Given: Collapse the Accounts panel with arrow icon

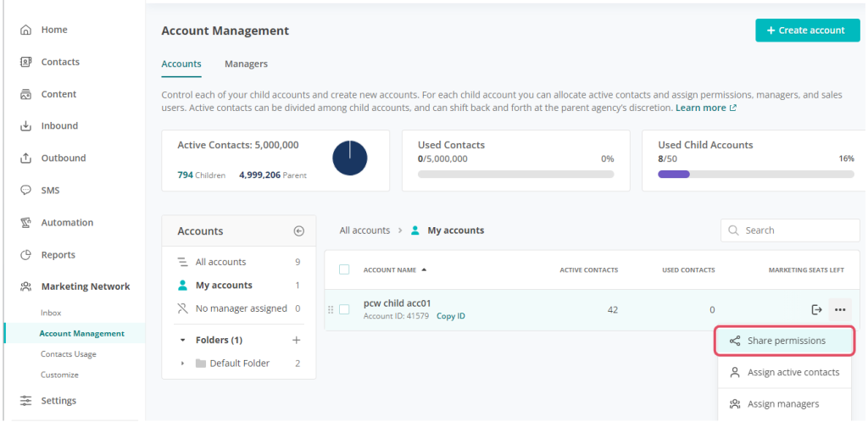Looking at the screenshot, I should (x=298, y=230).
